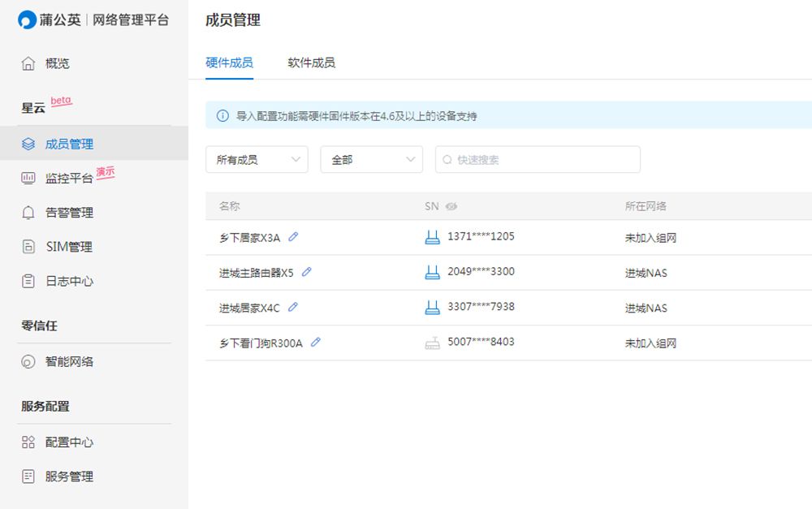Click the 进城NAS network link for 进城主路由器X5

[x=646, y=273]
